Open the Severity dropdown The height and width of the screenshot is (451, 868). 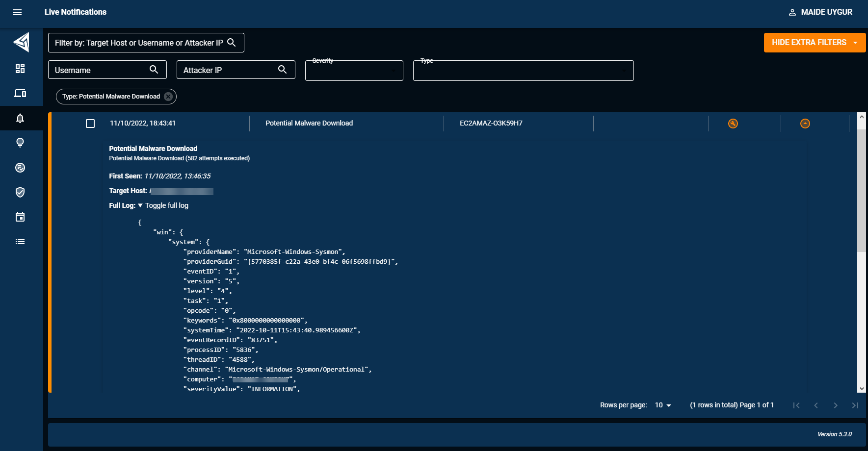click(x=354, y=71)
